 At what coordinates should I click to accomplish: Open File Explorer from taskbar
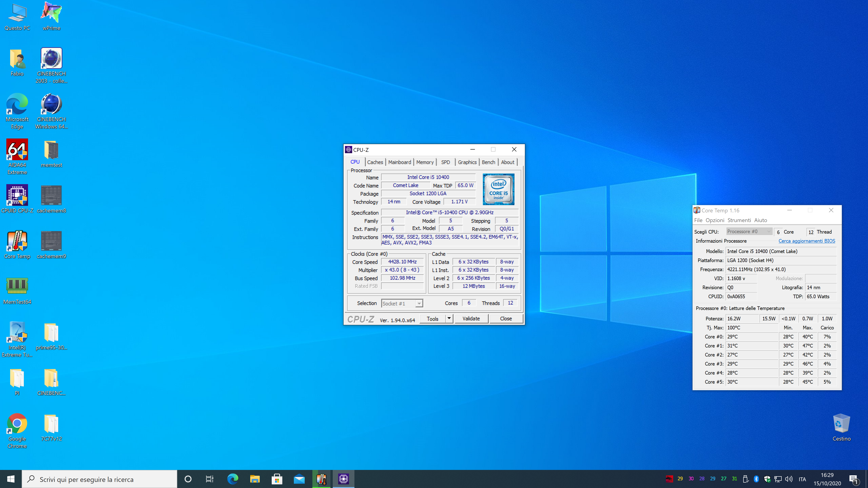tap(255, 479)
